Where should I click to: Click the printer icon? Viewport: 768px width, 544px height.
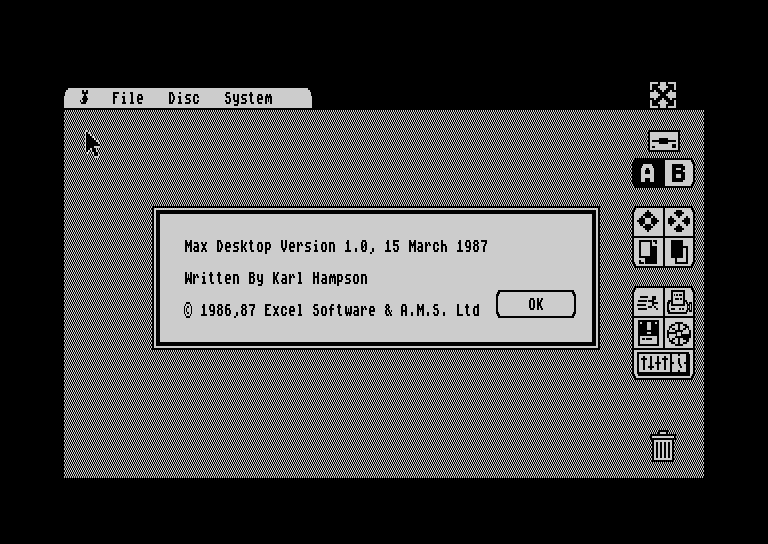[x=679, y=302]
